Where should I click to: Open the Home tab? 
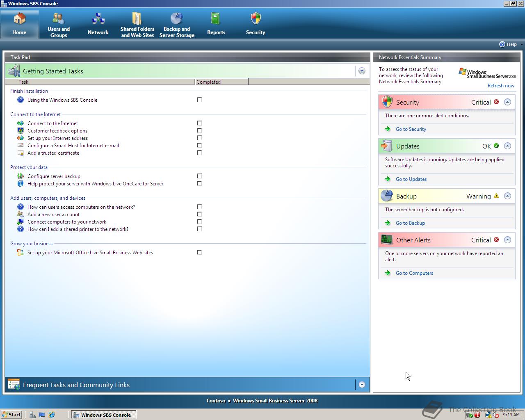click(19, 24)
